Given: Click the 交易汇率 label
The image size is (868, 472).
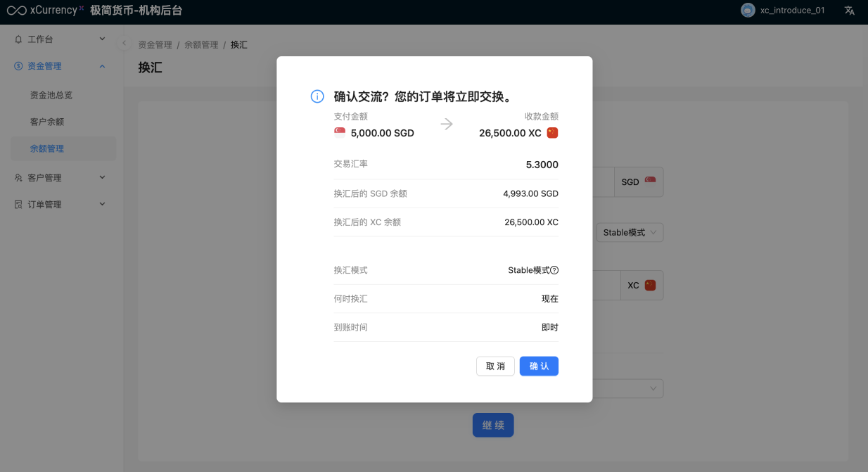Looking at the screenshot, I should pyautogui.click(x=351, y=164).
